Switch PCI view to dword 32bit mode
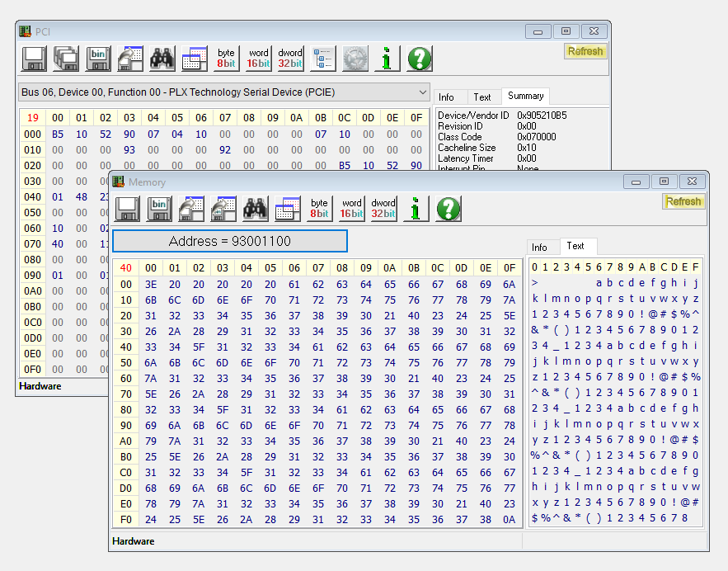Image resolution: width=728 pixels, height=571 pixels. (x=290, y=59)
